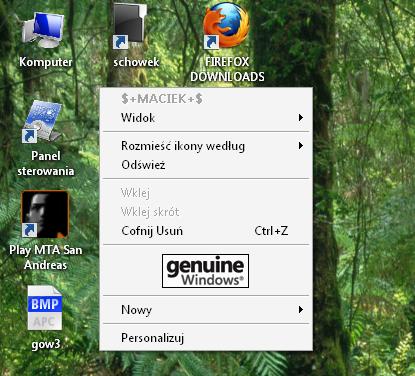Select the schowek folder shortcut icon
The width and height of the screenshot is (415, 376).
click(129, 27)
